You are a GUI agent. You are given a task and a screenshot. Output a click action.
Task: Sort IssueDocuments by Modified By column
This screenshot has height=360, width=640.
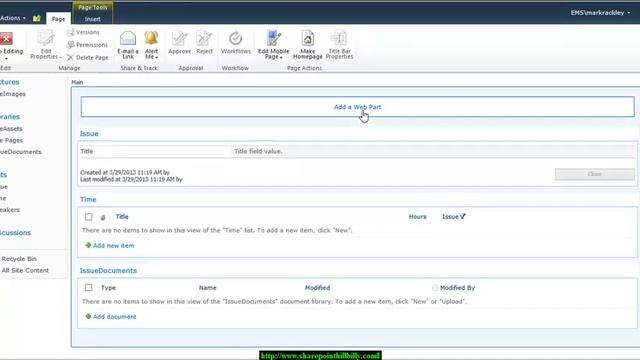click(x=457, y=287)
